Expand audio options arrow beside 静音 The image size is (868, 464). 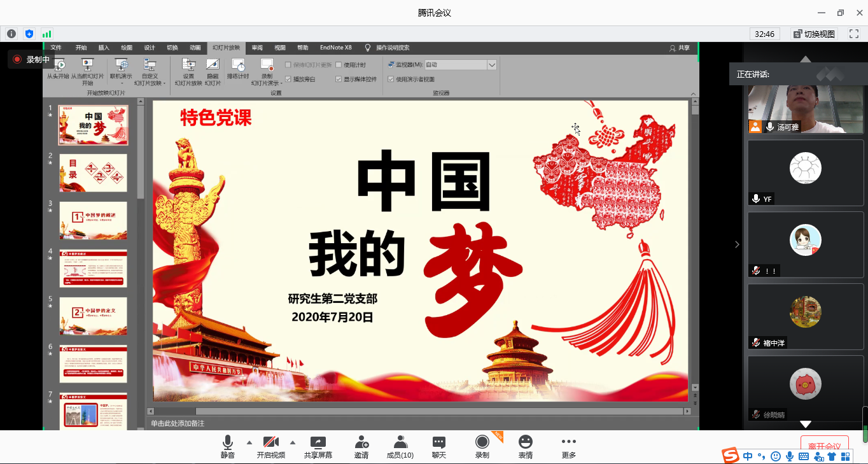click(x=249, y=442)
